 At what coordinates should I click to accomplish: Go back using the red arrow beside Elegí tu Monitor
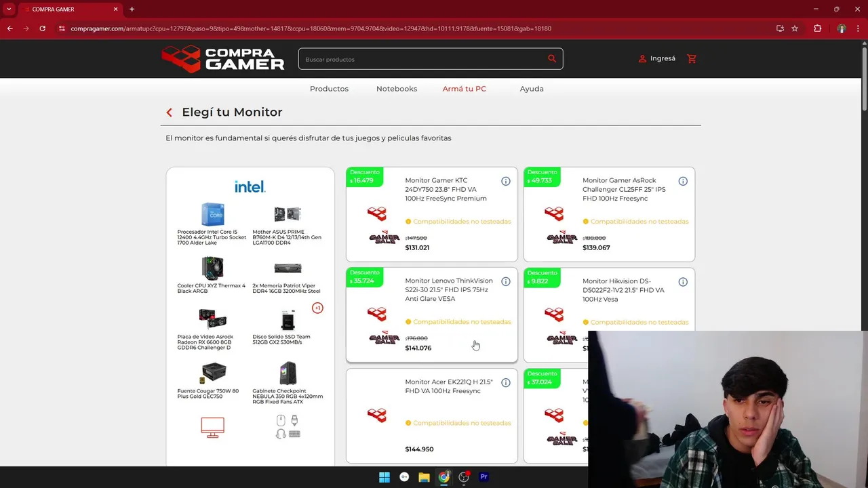pyautogui.click(x=169, y=113)
